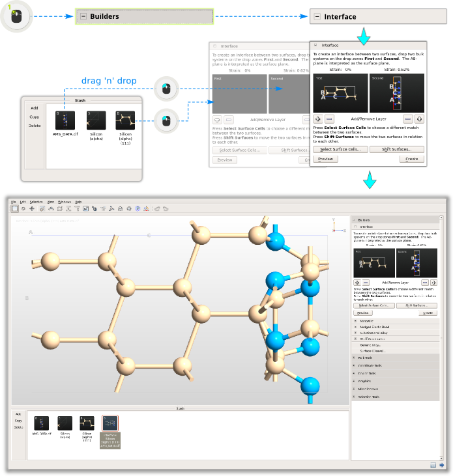Click Preview in top-right Interface panel

click(x=325, y=159)
